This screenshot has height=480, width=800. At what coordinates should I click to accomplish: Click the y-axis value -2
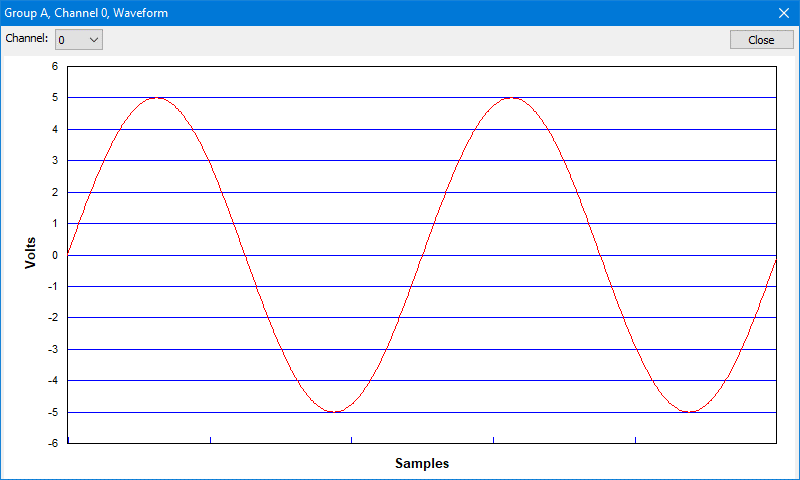tap(53, 318)
